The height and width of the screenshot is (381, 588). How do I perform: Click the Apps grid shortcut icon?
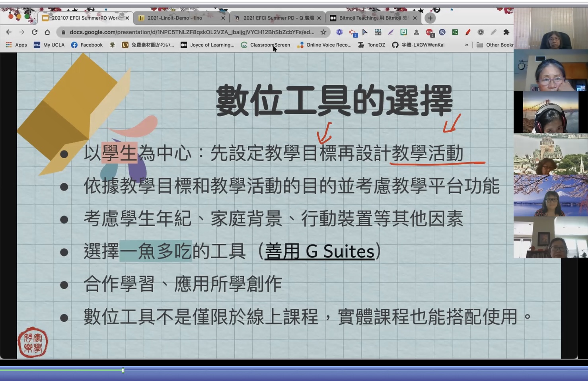point(8,45)
